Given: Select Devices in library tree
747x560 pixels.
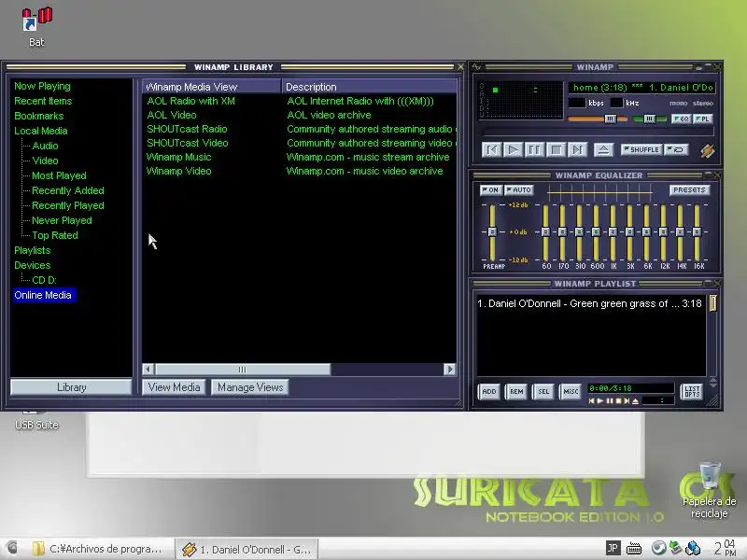Looking at the screenshot, I should (x=32, y=265).
